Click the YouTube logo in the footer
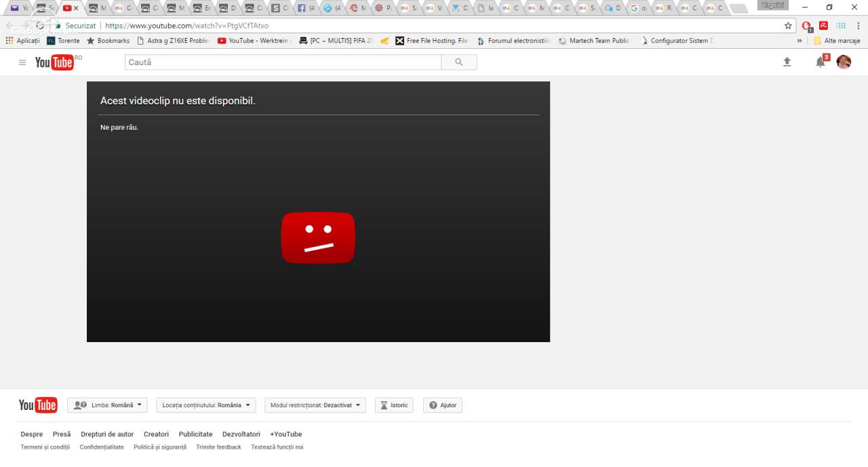Screen dimensions: 868x467 coord(38,405)
